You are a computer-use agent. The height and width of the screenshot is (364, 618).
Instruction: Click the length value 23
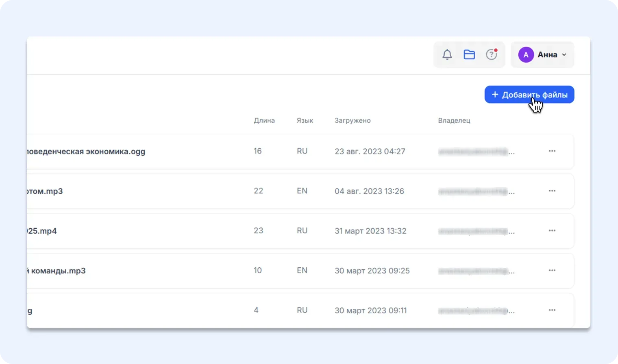pos(259,231)
